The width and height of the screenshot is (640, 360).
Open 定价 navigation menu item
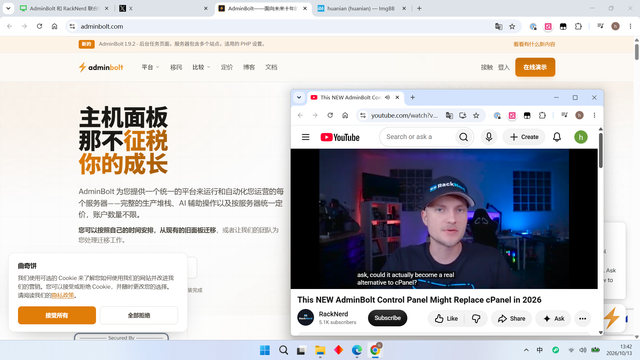coord(227,67)
